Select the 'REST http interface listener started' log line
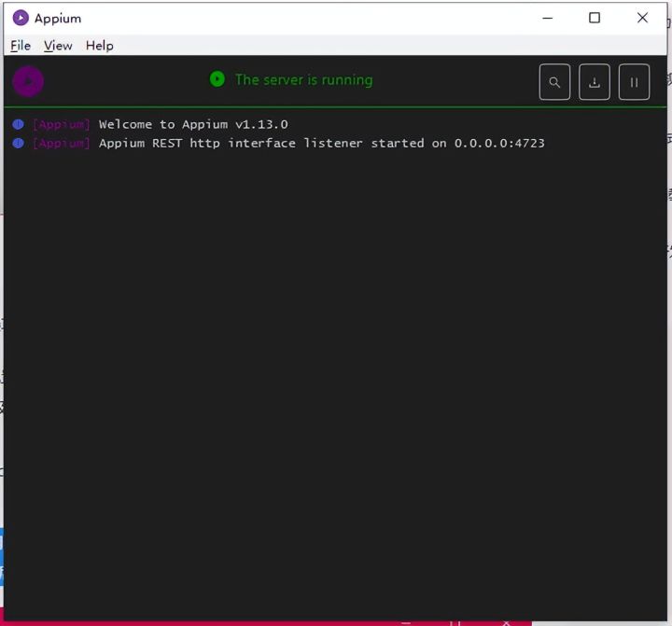672x626 pixels. click(x=322, y=143)
